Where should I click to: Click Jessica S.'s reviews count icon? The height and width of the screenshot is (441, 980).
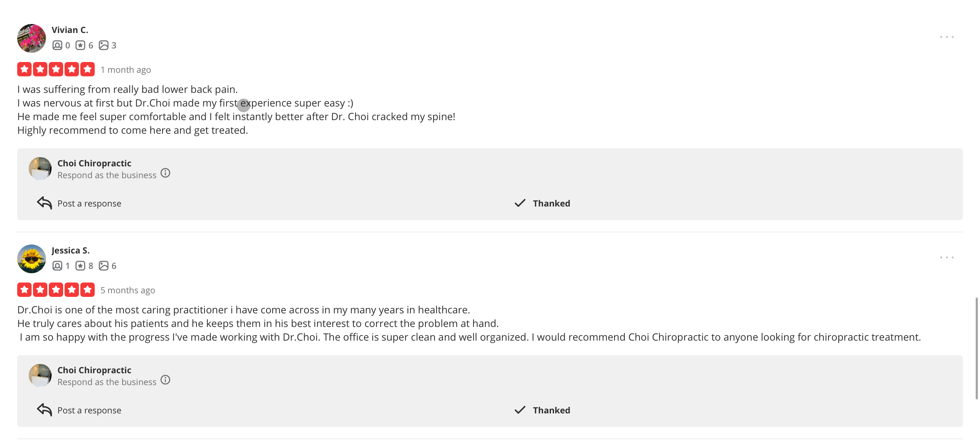(80, 266)
